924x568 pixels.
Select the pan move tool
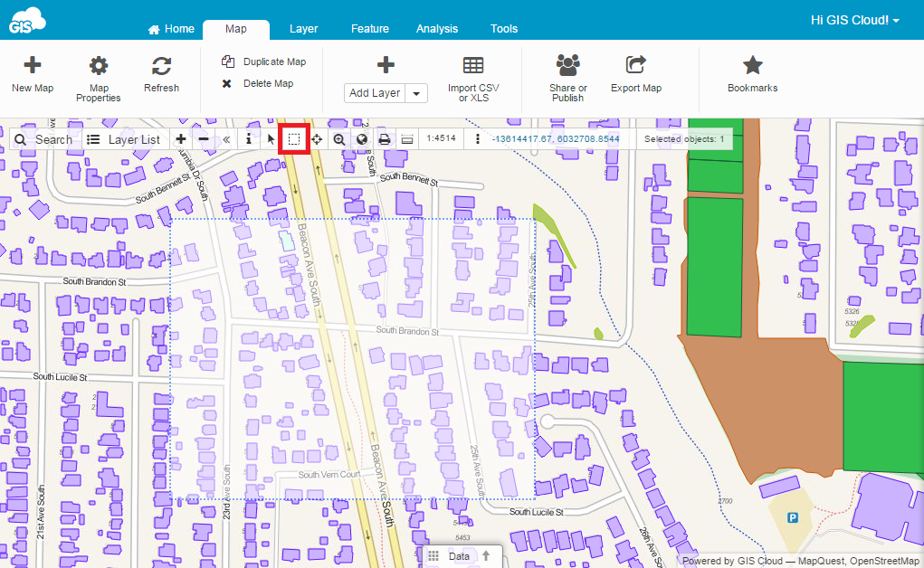pos(318,139)
